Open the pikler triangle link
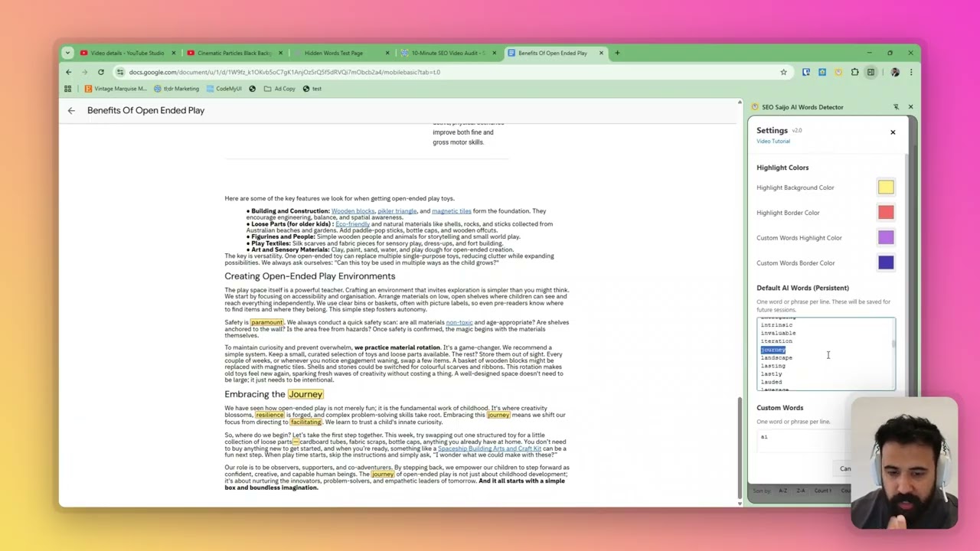Image resolution: width=980 pixels, height=551 pixels. click(397, 211)
